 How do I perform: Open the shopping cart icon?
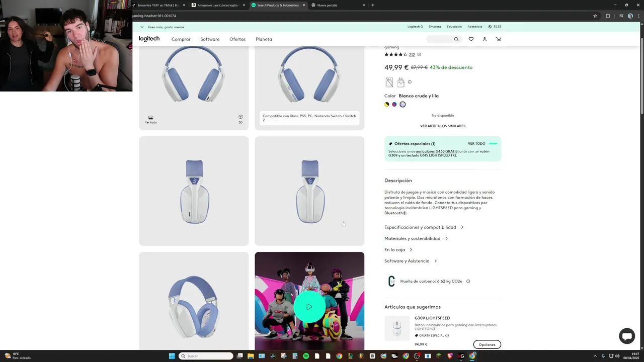click(x=498, y=39)
